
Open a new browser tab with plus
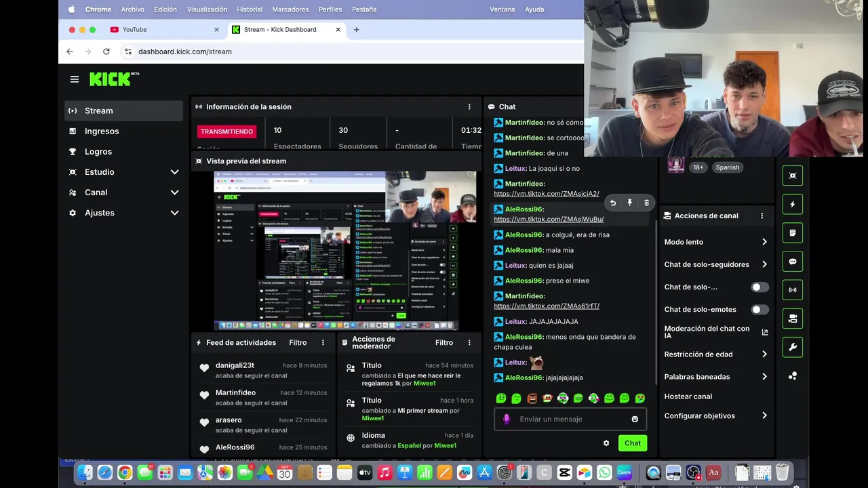coord(357,30)
